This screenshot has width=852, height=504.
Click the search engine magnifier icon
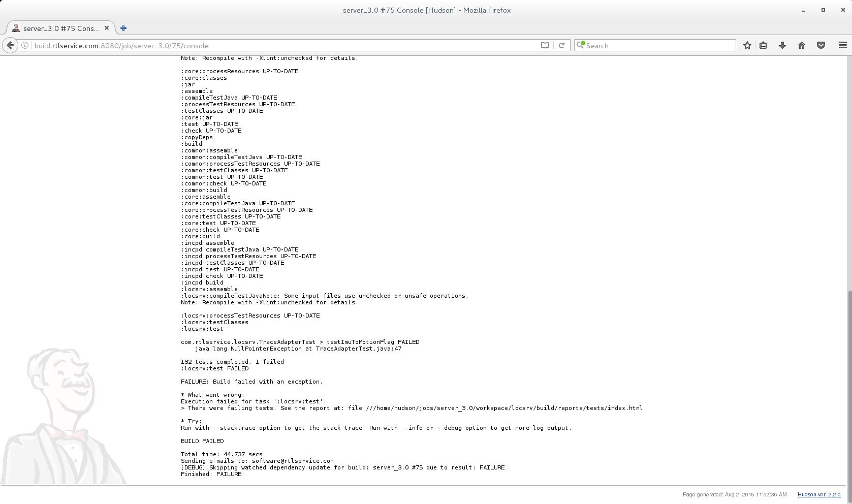pos(581,45)
